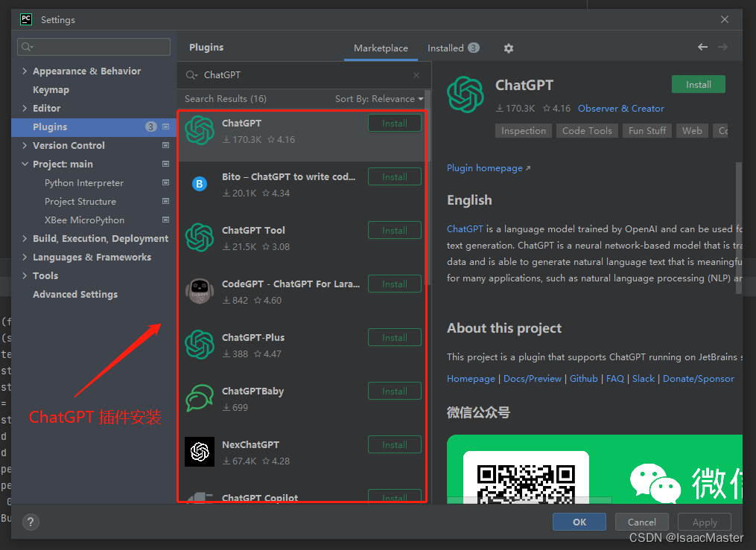Click the PyCharm logo in title bar
756x550 pixels.
(x=26, y=19)
